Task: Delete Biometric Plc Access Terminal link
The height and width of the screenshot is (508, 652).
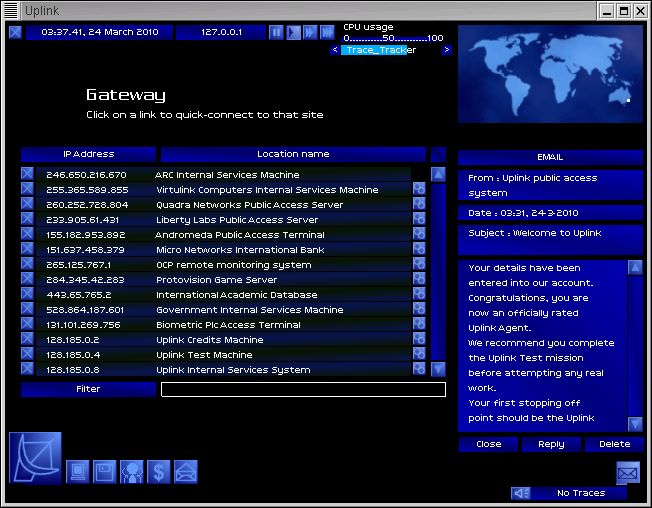Action: pyautogui.click(x=27, y=323)
